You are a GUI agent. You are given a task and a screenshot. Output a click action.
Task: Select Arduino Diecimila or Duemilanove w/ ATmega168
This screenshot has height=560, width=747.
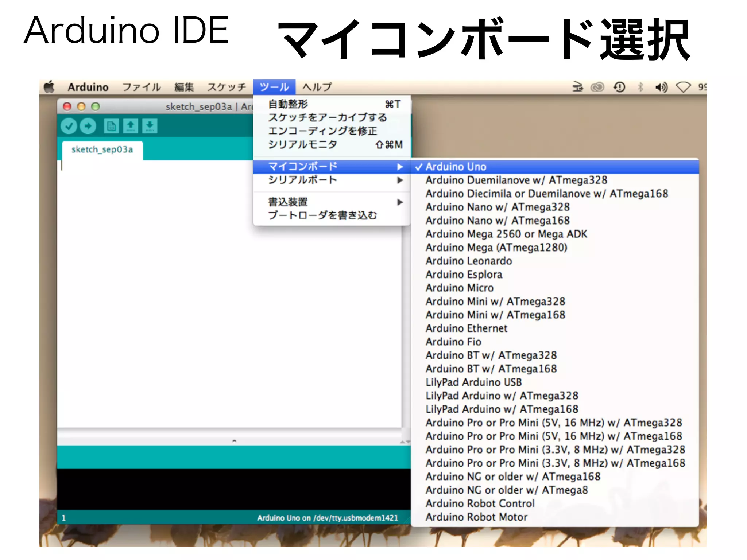pos(555,194)
